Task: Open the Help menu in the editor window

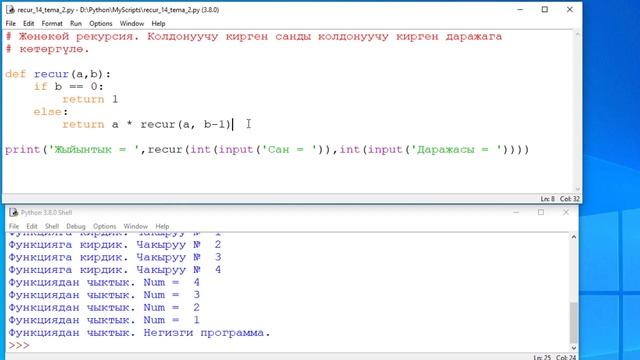Action: click(158, 24)
